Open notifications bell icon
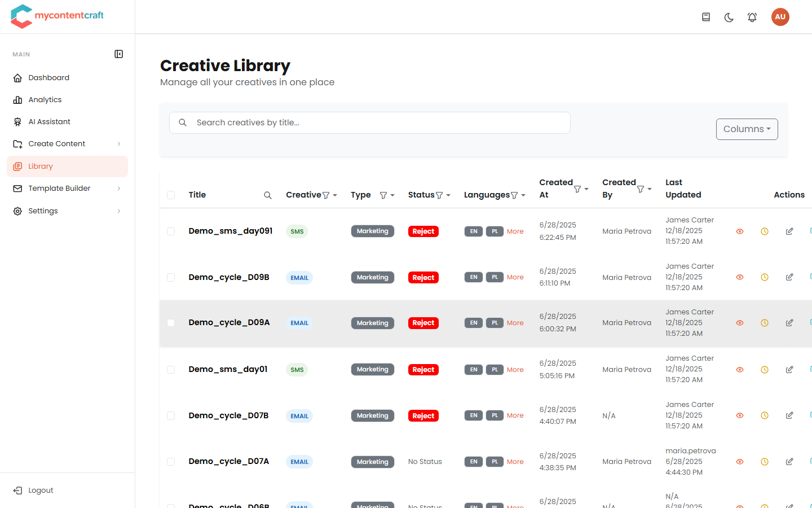Screen dimensions: 812x508 [x=752, y=17]
